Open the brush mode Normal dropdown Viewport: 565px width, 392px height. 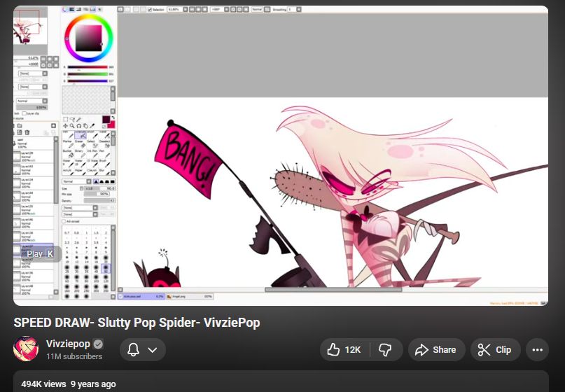77,181
